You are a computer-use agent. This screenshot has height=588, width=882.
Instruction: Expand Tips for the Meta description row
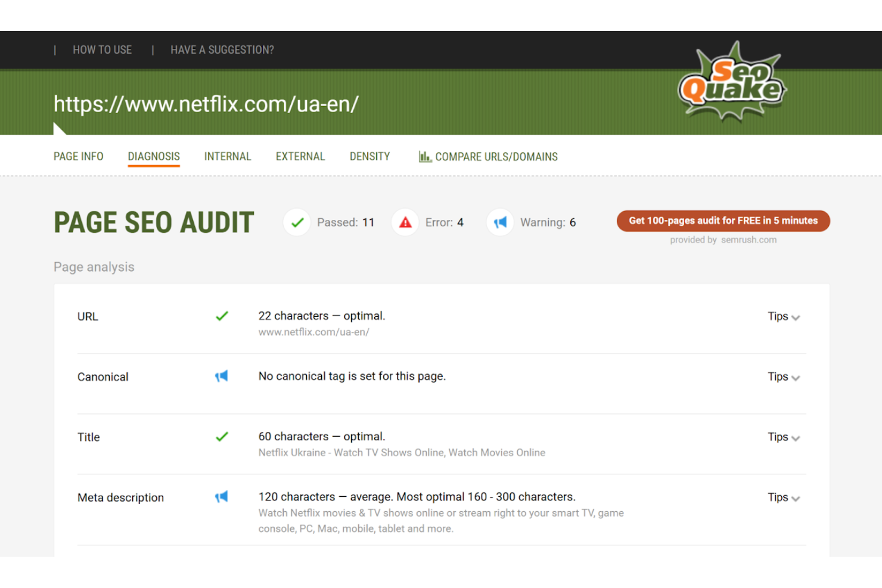coord(784,497)
